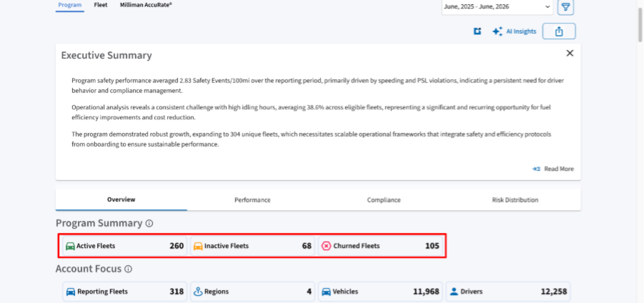Open the date range dropdown

(497, 7)
